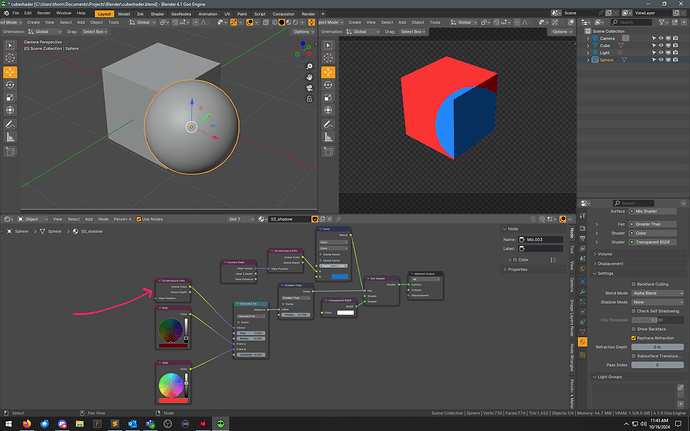The height and width of the screenshot is (431, 690).
Task: Click the white Transparent BSDF color swatch
Action: point(345,313)
